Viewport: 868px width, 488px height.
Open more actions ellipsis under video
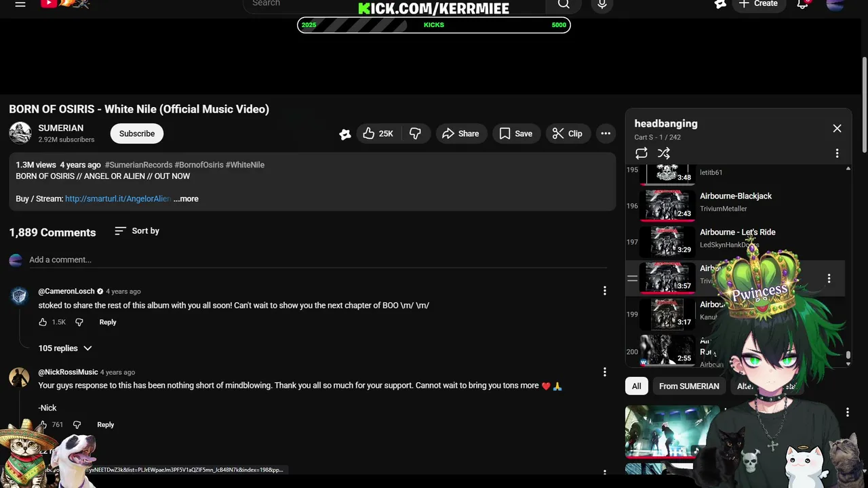point(606,134)
